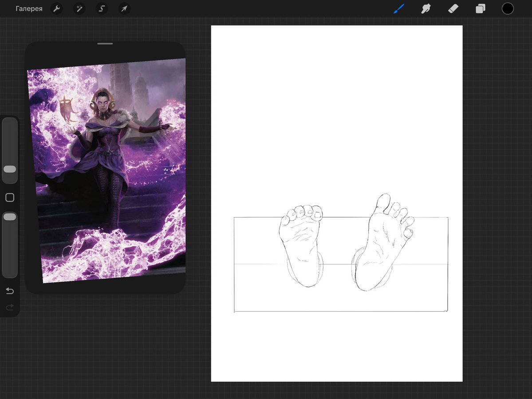
Task: Return to the Gallery
Action: [29, 8]
